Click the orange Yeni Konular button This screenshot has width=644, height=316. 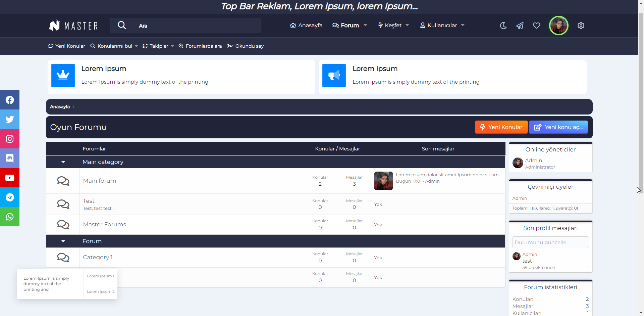coord(501,127)
